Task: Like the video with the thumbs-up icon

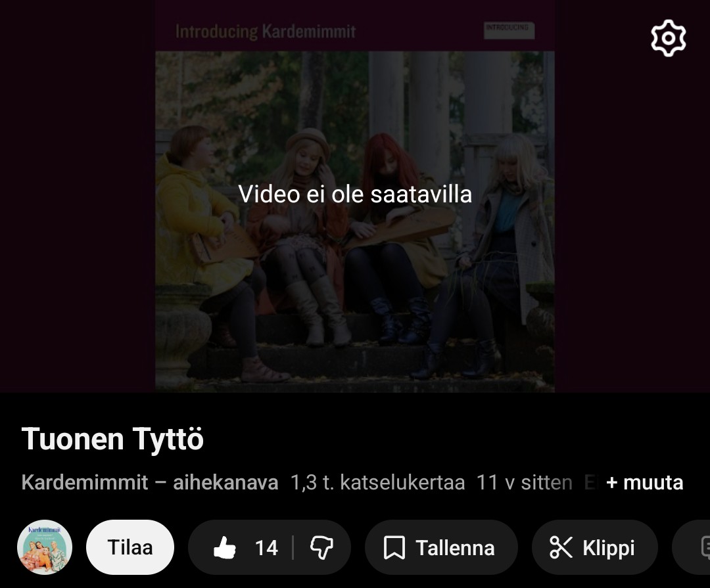Action: 225,548
